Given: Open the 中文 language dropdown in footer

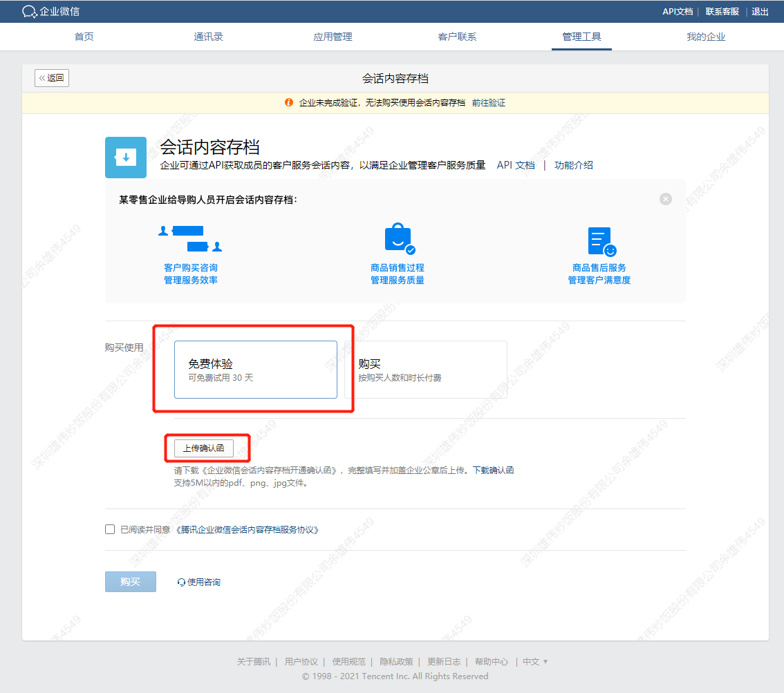Looking at the screenshot, I should (x=535, y=661).
